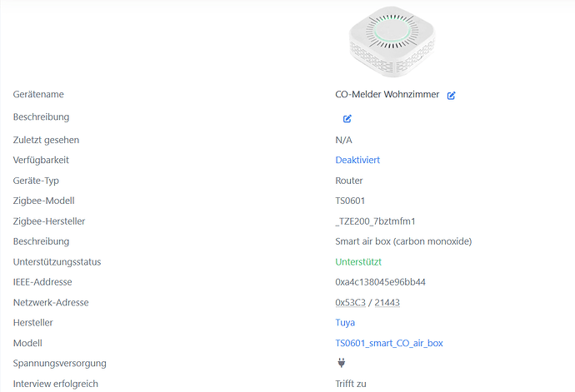Click the edit icon in the Beschreibung row
The width and height of the screenshot is (575, 392).
pos(347,118)
